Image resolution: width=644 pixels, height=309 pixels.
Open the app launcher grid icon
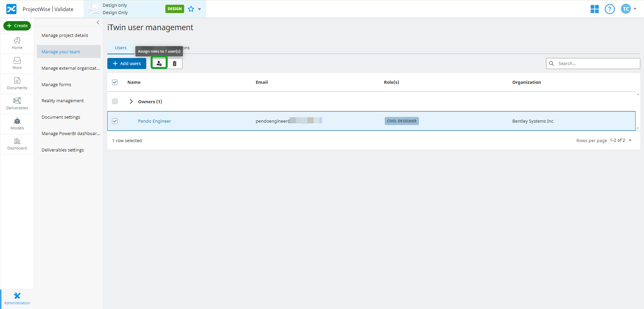point(595,9)
